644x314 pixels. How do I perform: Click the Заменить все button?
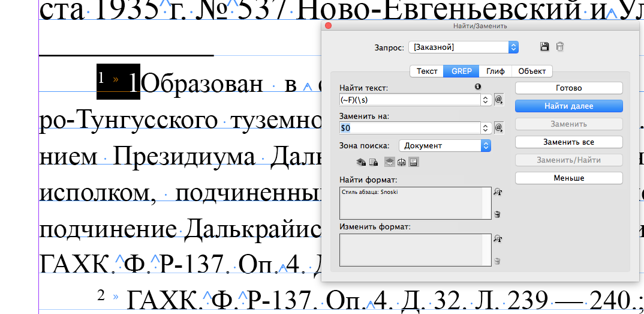569,142
